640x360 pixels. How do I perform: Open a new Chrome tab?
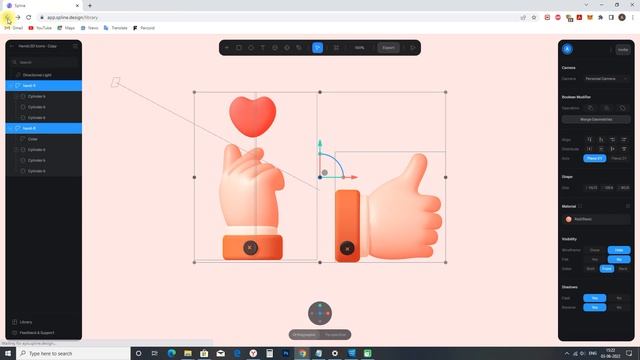[90, 6]
